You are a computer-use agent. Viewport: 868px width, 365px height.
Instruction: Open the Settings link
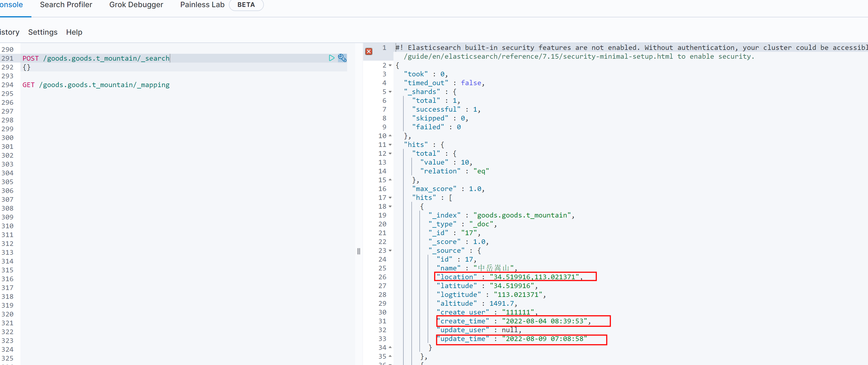(42, 32)
